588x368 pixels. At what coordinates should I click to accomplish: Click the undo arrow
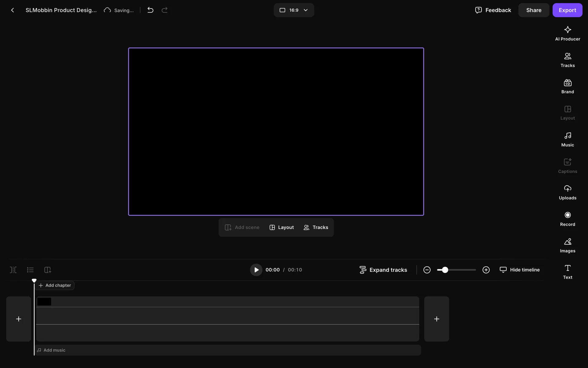point(150,10)
